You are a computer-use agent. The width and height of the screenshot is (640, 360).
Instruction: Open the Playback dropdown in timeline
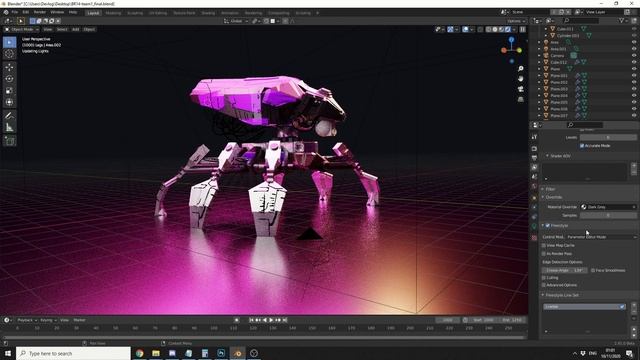(x=27, y=320)
